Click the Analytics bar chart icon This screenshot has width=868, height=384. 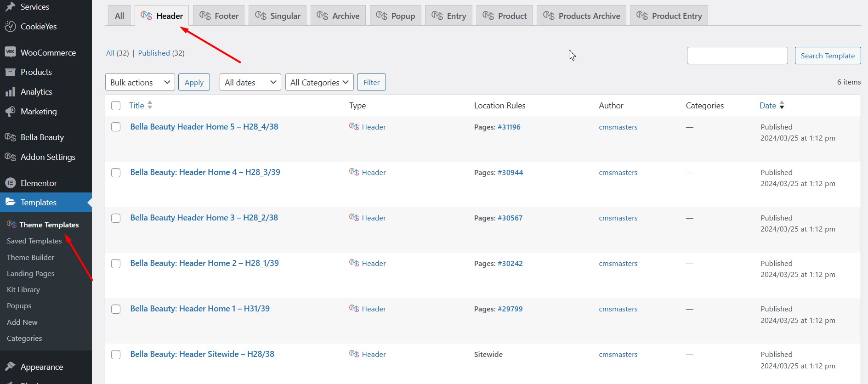pos(10,92)
